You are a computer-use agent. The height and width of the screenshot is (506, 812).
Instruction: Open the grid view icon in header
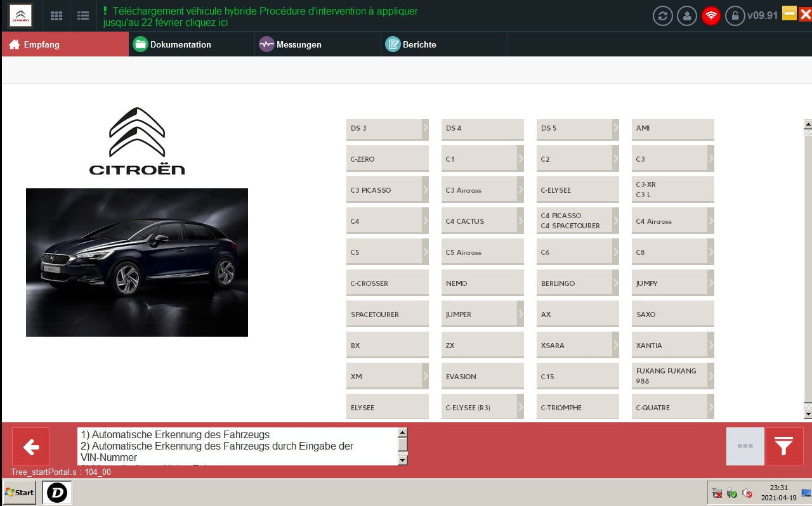56,16
